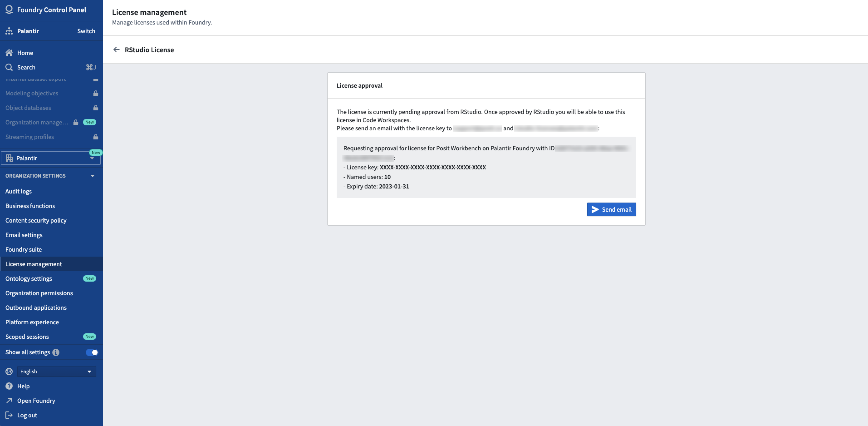Go back using the arrow beside RStudio License

[117, 50]
